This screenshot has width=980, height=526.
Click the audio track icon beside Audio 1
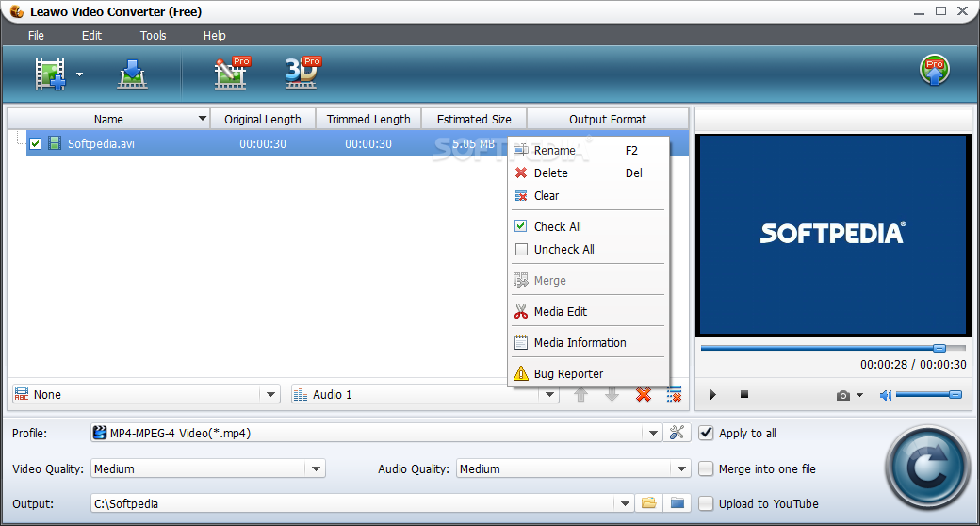[x=301, y=395]
